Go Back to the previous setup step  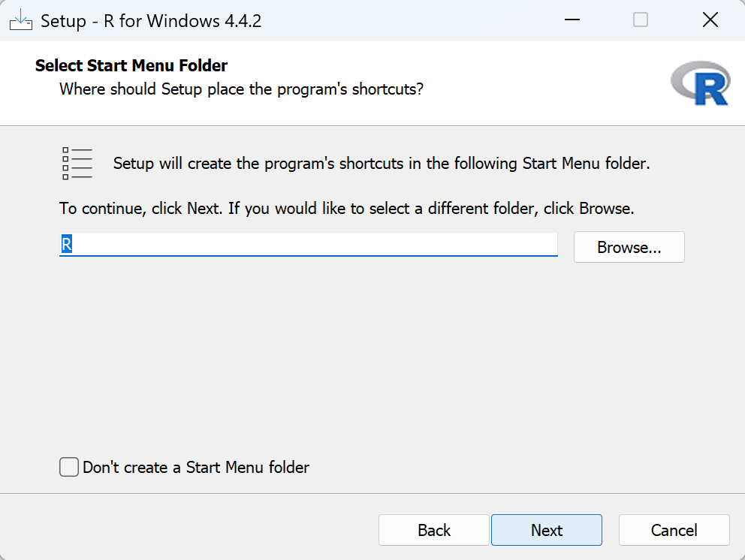coord(434,530)
